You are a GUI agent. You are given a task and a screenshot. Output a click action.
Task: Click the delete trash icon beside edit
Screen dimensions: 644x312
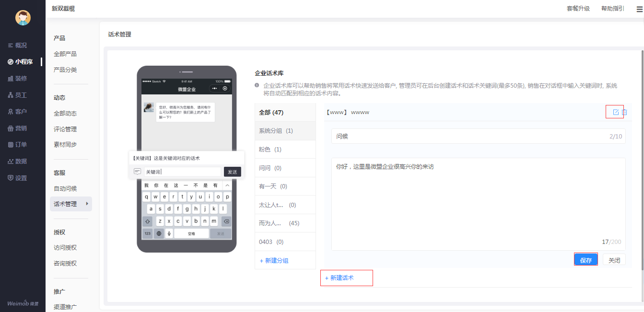pos(624,112)
